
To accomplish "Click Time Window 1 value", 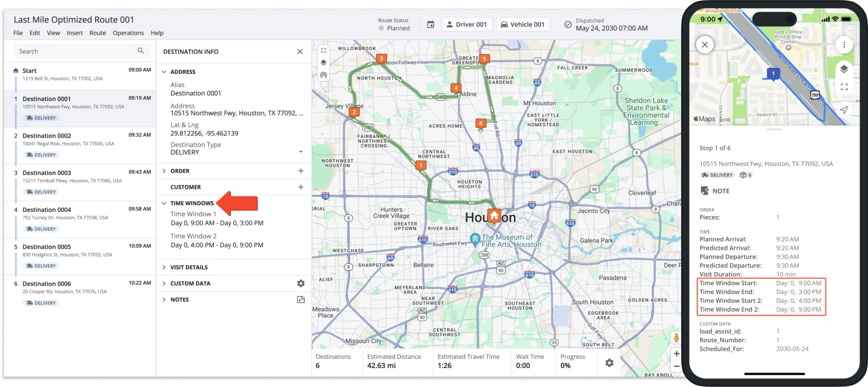I will (217, 223).
